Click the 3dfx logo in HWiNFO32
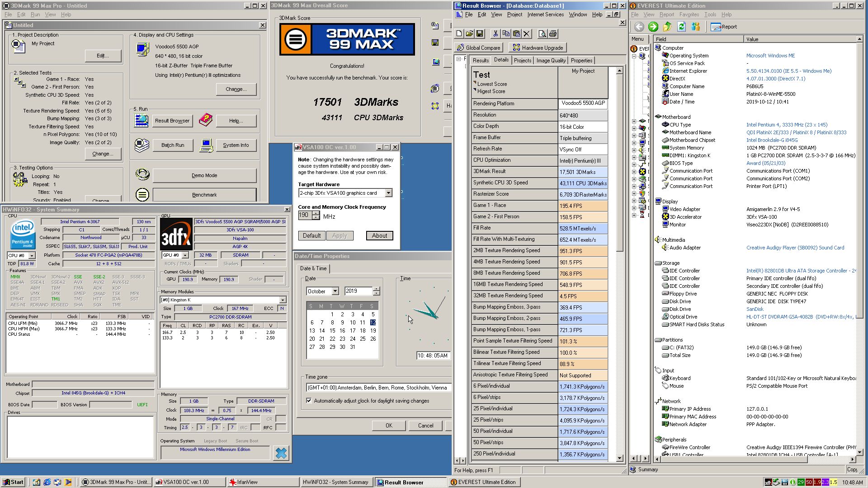Viewport: 868px width, 488px height. 176,234
